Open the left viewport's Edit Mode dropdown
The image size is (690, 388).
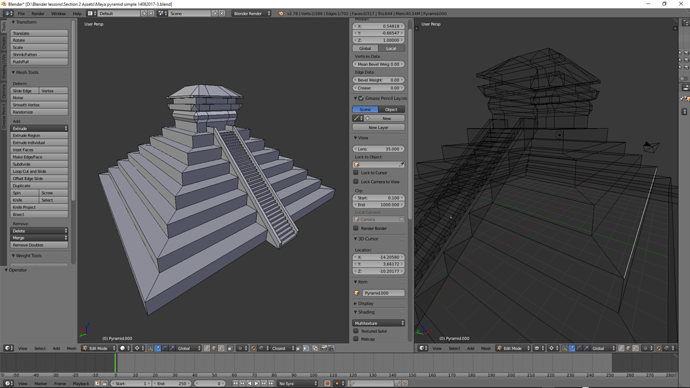tap(99, 348)
